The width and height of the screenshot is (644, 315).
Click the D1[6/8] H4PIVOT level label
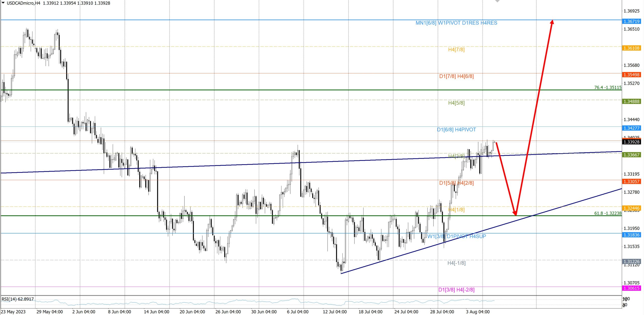point(456,130)
